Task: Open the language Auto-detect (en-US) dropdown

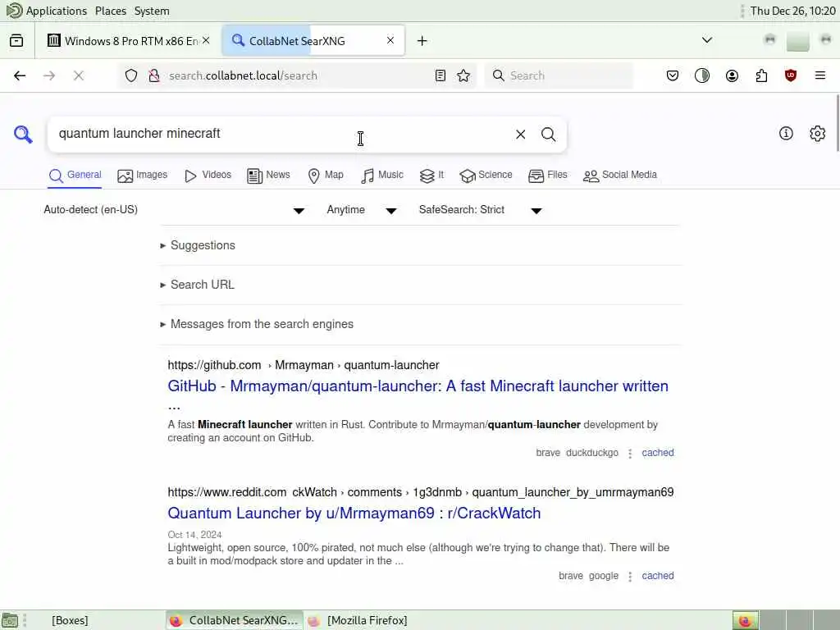Action: click(174, 210)
